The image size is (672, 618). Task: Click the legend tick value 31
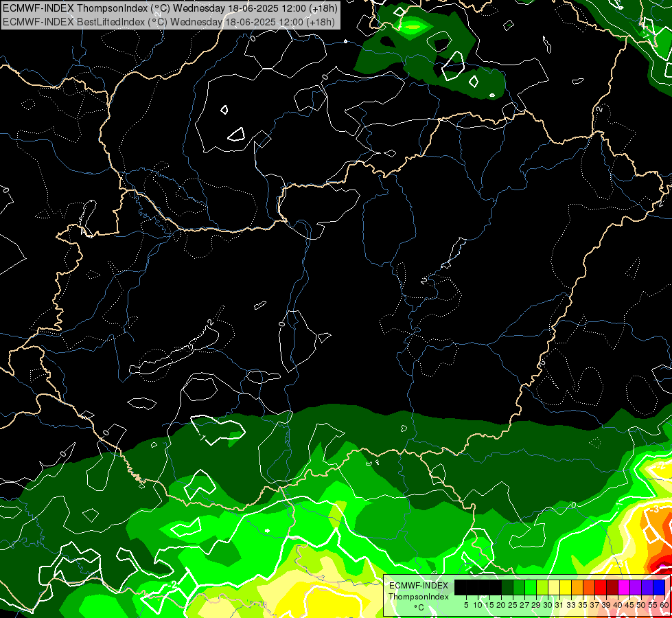click(x=559, y=605)
